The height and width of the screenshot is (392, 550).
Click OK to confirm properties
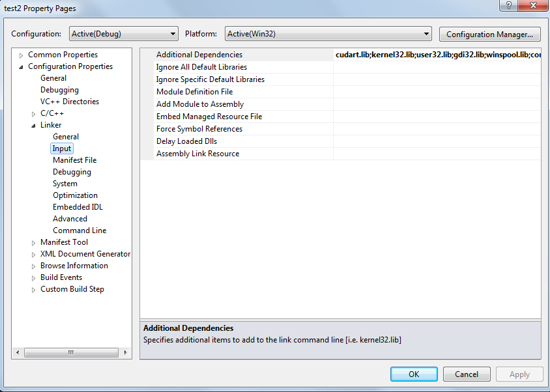point(414,374)
